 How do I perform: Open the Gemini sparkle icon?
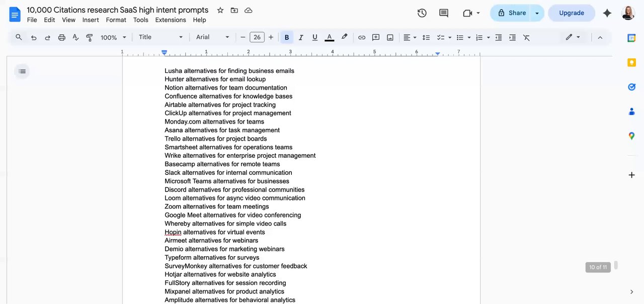tap(607, 13)
